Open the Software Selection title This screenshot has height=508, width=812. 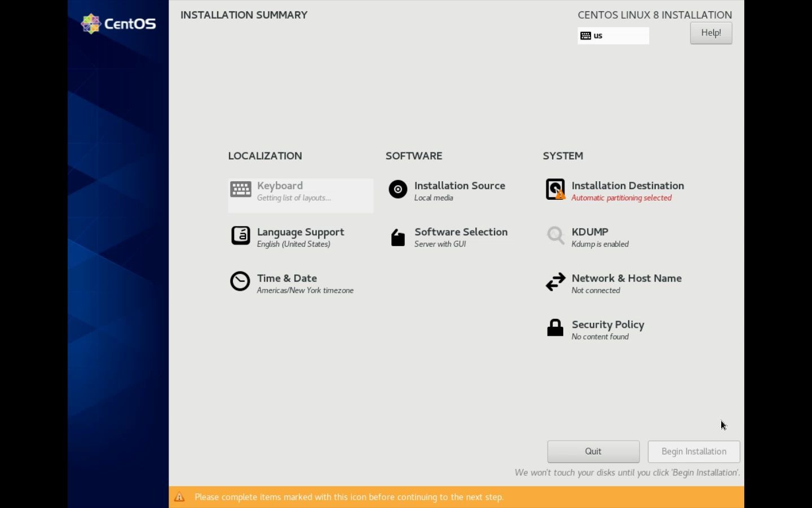pos(461,232)
